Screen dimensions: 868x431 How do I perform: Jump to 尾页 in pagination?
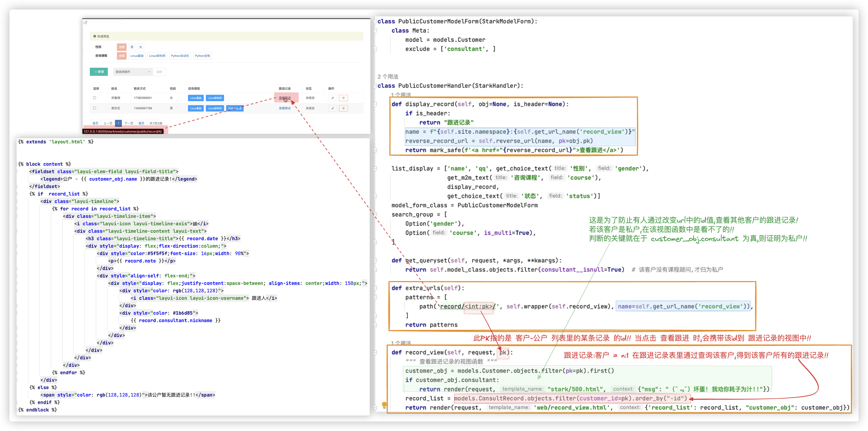point(141,123)
